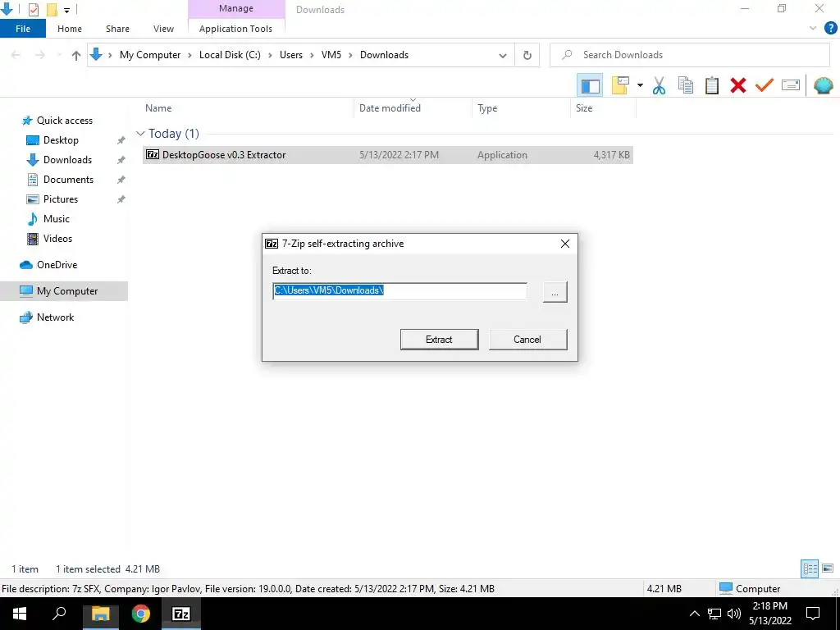The image size is (840, 630).
Task: Click the Copy documents icon
Action: 685,85
